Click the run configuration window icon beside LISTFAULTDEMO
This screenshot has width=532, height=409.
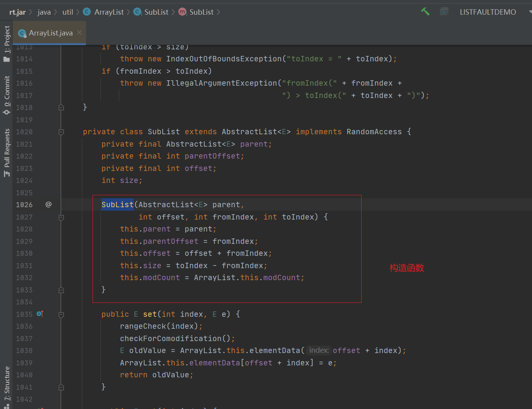coord(444,12)
